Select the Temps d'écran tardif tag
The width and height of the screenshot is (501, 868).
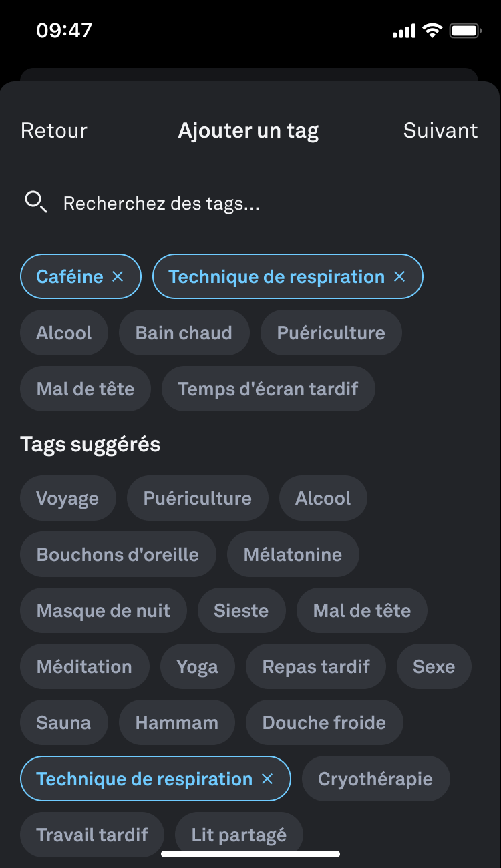click(x=268, y=389)
